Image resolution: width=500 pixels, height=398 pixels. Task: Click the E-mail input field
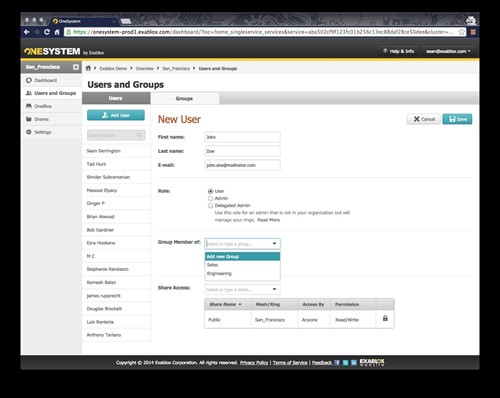242,165
